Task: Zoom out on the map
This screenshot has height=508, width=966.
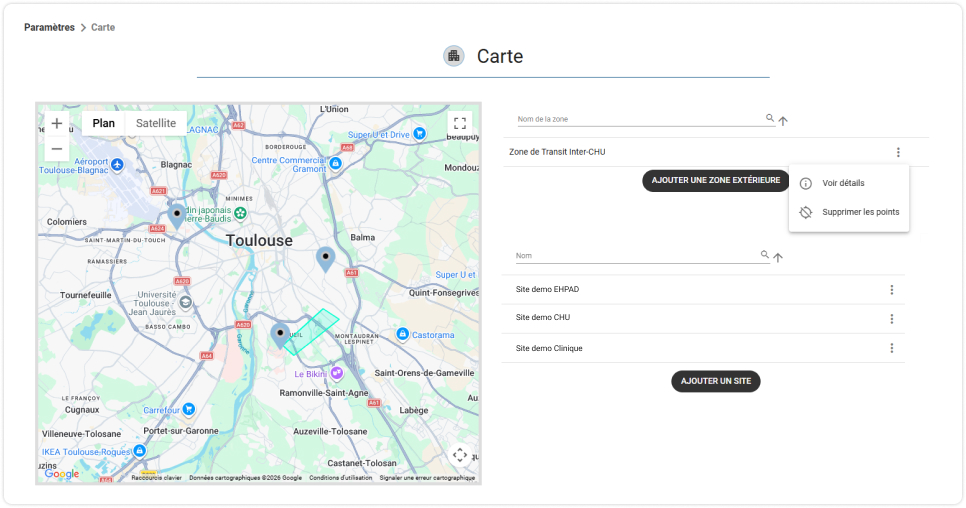Action: (57, 148)
